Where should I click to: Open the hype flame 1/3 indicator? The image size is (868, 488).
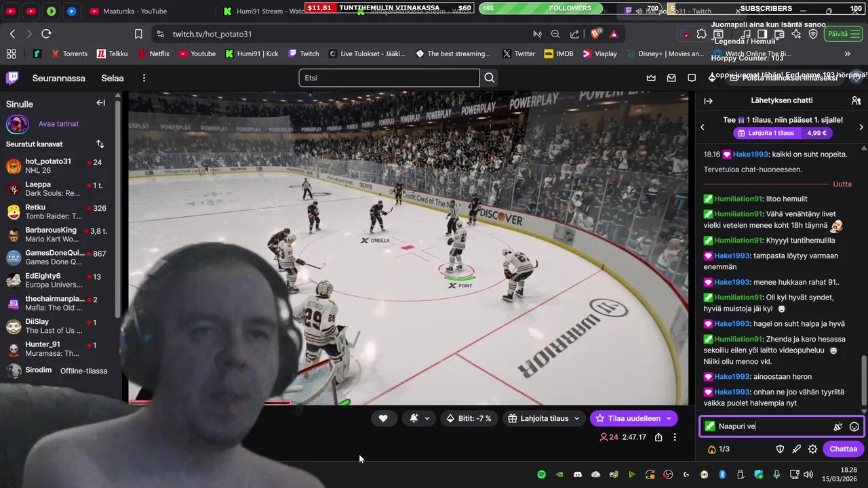tap(718, 449)
